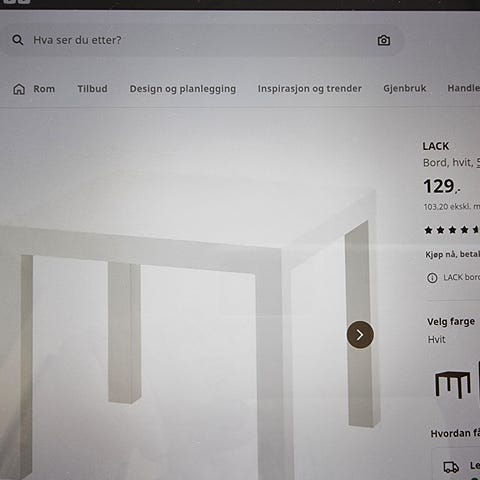Open the Handle menu item
This screenshot has width=480, height=480.
(464, 88)
